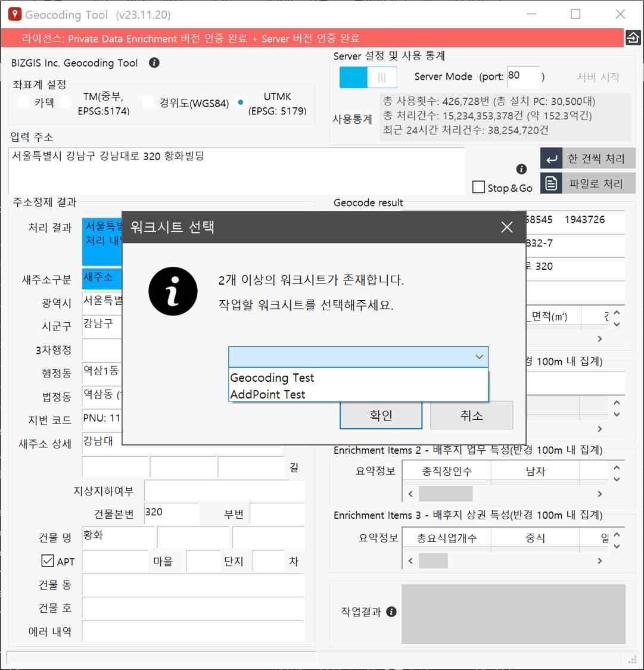Click 파일로 처리 button
The height and width of the screenshot is (670, 644).
click(x=588, y=183)
